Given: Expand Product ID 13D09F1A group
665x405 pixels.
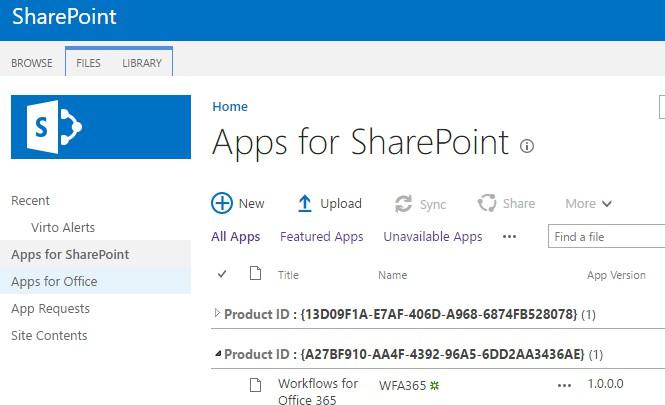Looking at the screenshot, I should (x=217, y=313).
